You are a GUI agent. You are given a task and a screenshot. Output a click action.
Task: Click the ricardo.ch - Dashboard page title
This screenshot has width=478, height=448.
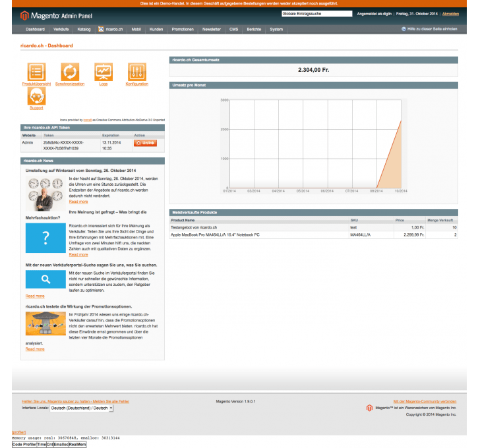click(x=47, y=45)
